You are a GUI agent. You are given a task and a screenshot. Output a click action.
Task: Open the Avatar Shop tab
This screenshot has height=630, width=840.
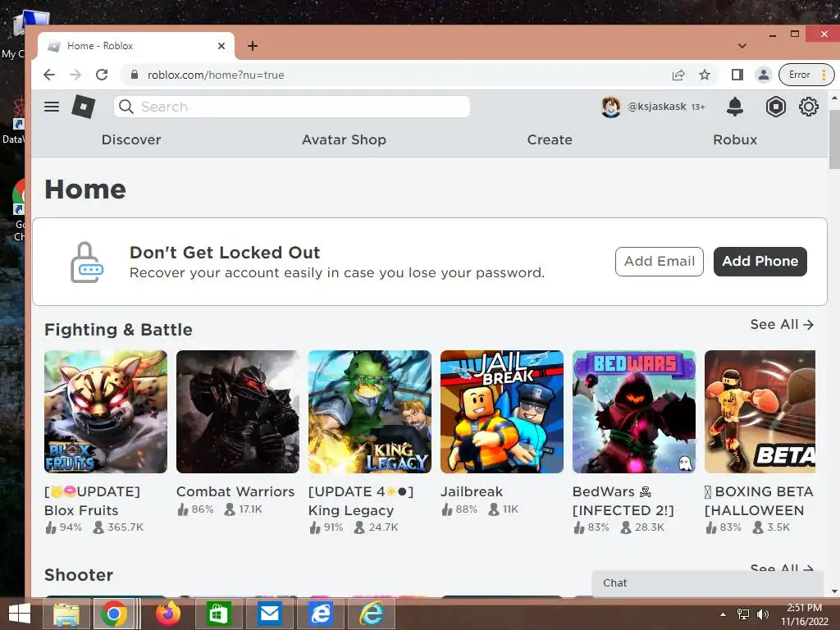tap(344, 139)
